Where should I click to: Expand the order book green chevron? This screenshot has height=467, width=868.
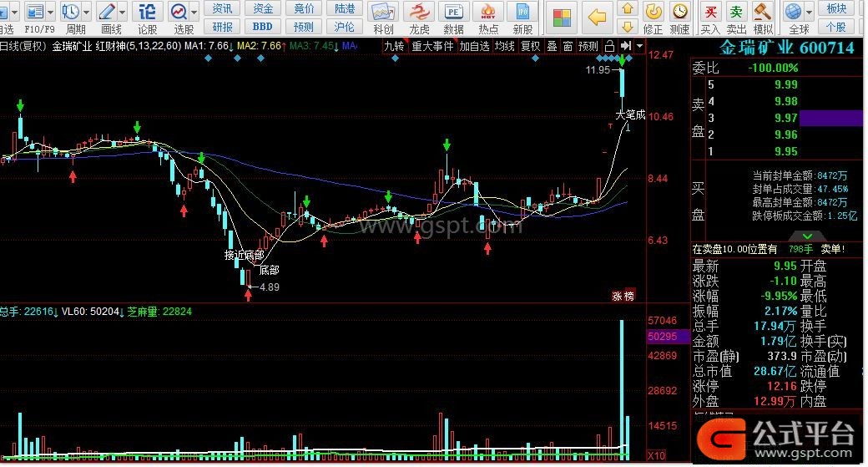(x=807, y=236)
